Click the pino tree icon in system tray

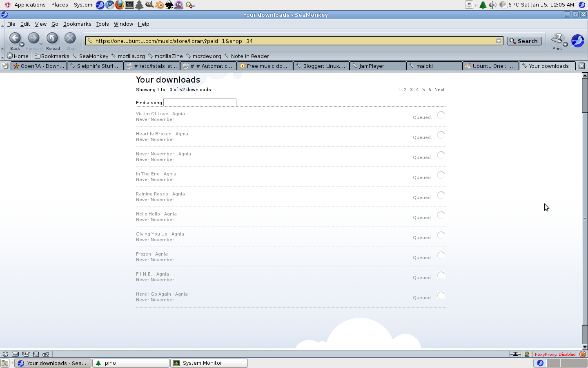[x=483, y=5]
